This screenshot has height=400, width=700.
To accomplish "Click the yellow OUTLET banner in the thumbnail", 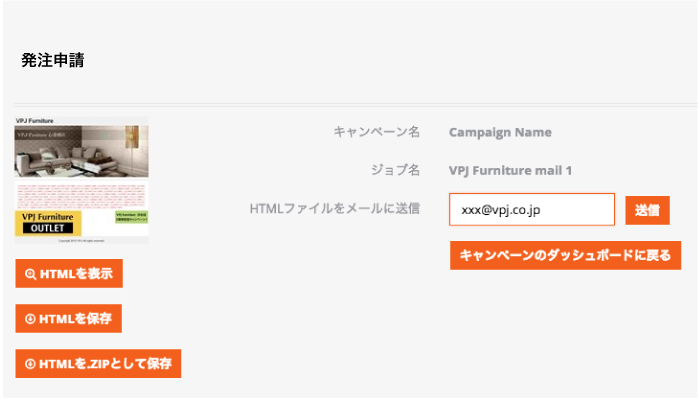I will [x=48, y=223].
